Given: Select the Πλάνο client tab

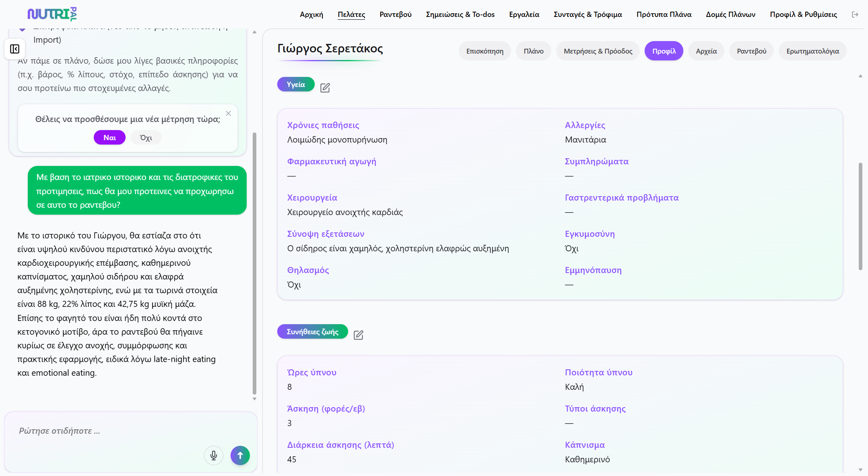Looking at the screenshot, I should click(533, 51).
